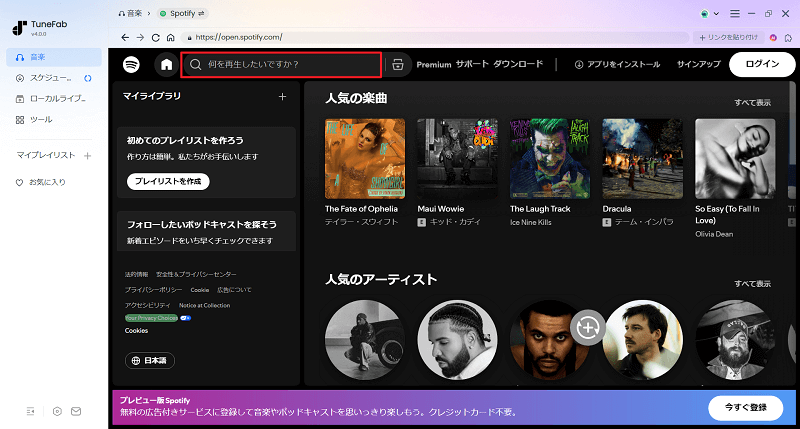
Task: Click 今すぐ登録 in the banner
Action: 745,408
